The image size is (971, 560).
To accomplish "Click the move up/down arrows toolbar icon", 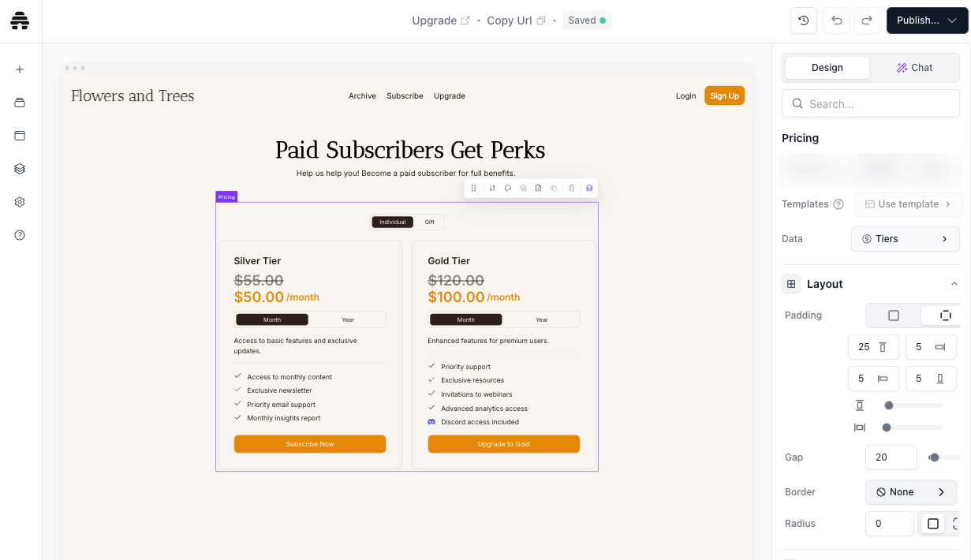I will click(x=492, y=189).
